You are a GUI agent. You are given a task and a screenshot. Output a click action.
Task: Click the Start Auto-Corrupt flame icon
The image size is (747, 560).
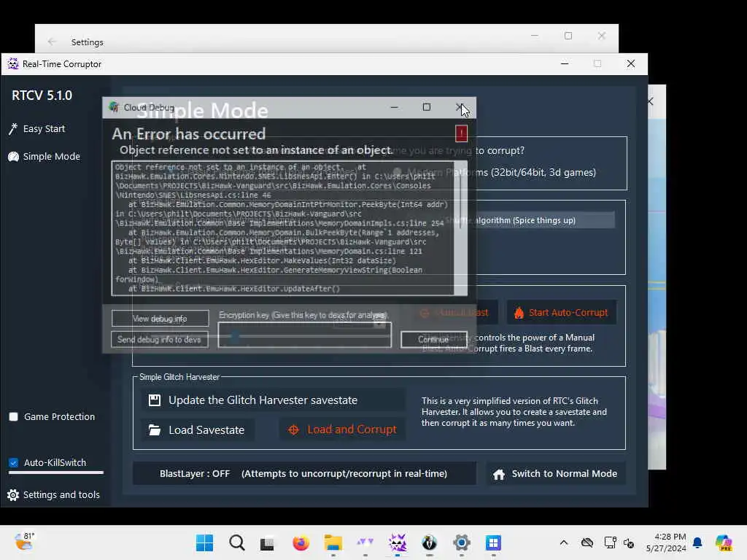[x=519, y=313]
